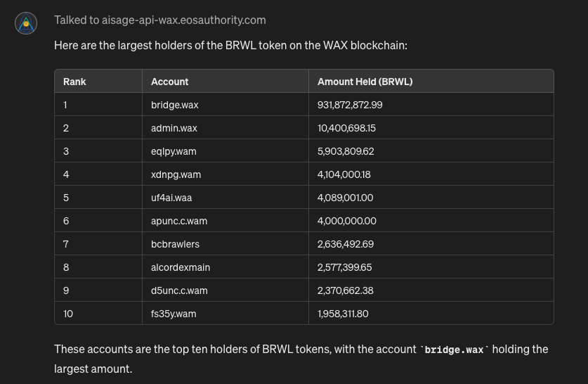The height and width of the screenshot is (384, 588).
Task: Click the alcordexmain account entry
Action: tap(181, 267)
